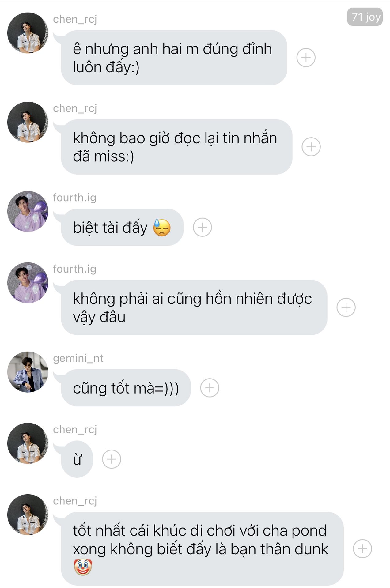Tap plus icon beside "không bao giờ đọc" message
The width and height of the screenshot is (390, 588).
coord(311,147)
